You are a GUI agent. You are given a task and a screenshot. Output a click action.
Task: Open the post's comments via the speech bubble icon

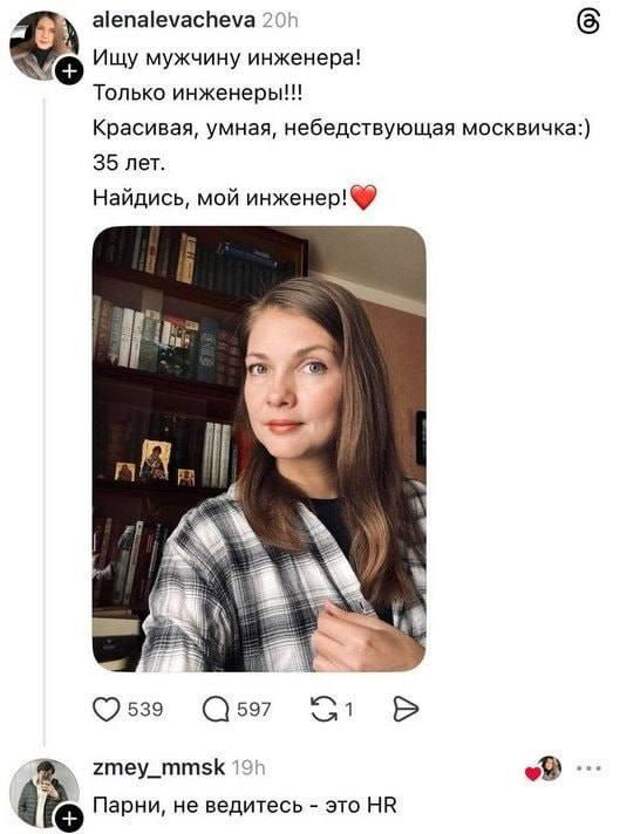[x=216, y=710]
